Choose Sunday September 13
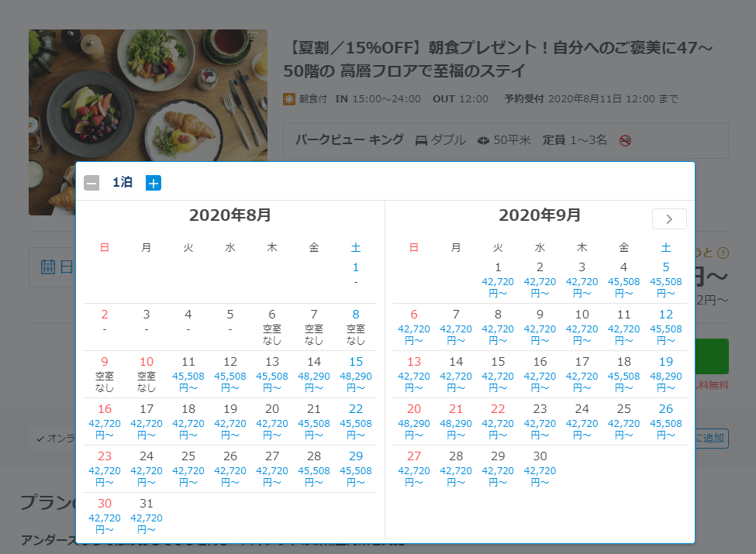The height and width of the screenshot is (554, 756). point(414,374)
